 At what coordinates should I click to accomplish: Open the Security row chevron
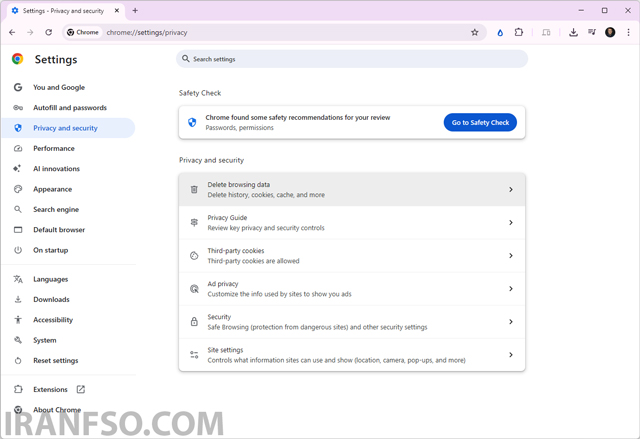pos(511,321)
